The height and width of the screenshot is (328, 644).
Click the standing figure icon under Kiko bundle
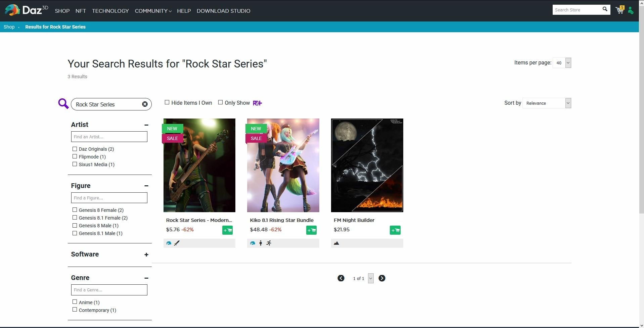coord(261,243)
